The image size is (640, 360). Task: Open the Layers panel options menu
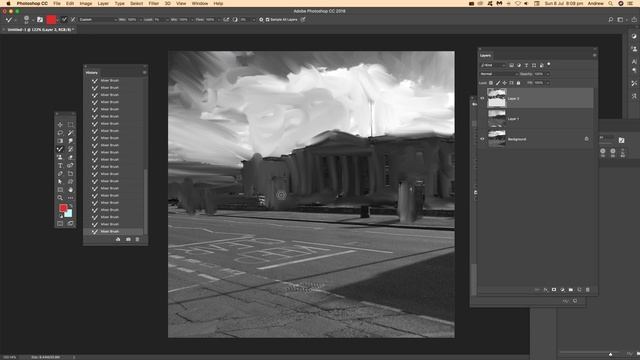(595, 55)
